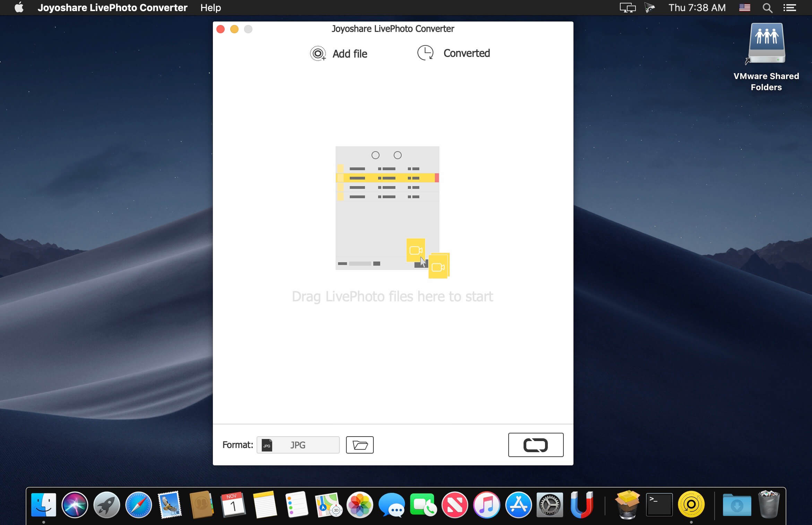Click the folder browse icon
The width and height of the screenshot is (812, 525).
point(360,445)
